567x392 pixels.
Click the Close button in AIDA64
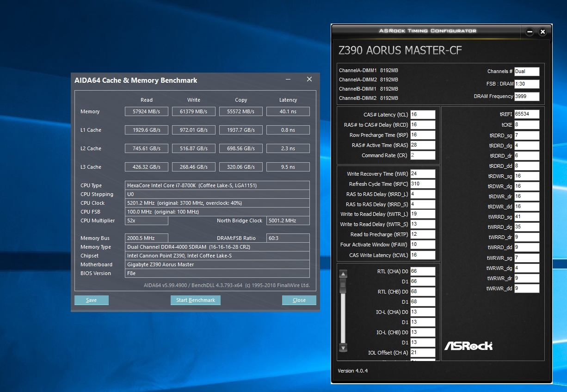pos(299,300)
